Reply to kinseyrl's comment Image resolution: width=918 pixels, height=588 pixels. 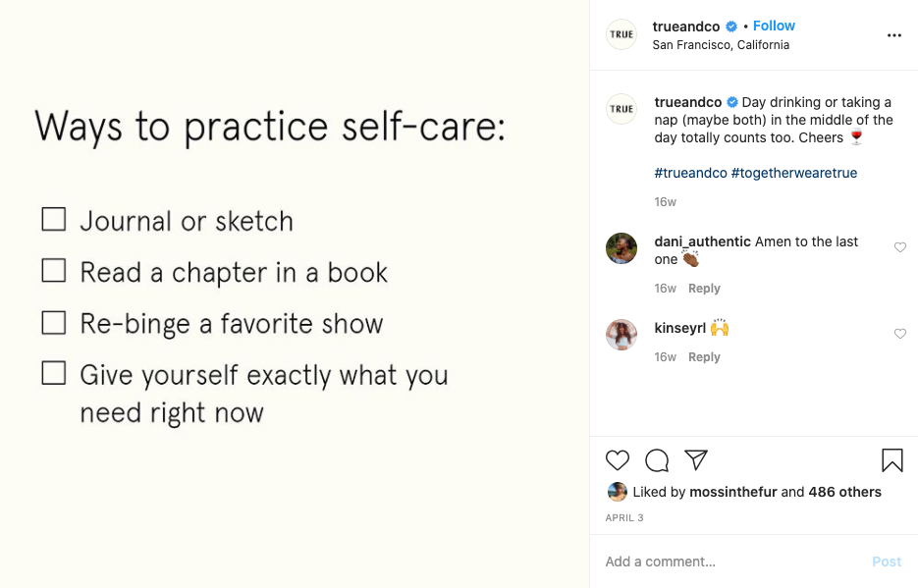pos(704,357)
